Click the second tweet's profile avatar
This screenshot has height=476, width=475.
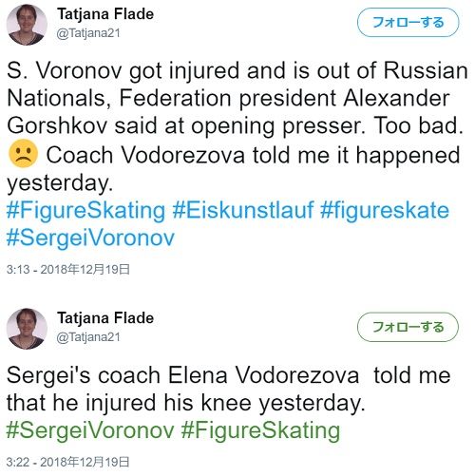pyautogui.click(x=27, y=329)
